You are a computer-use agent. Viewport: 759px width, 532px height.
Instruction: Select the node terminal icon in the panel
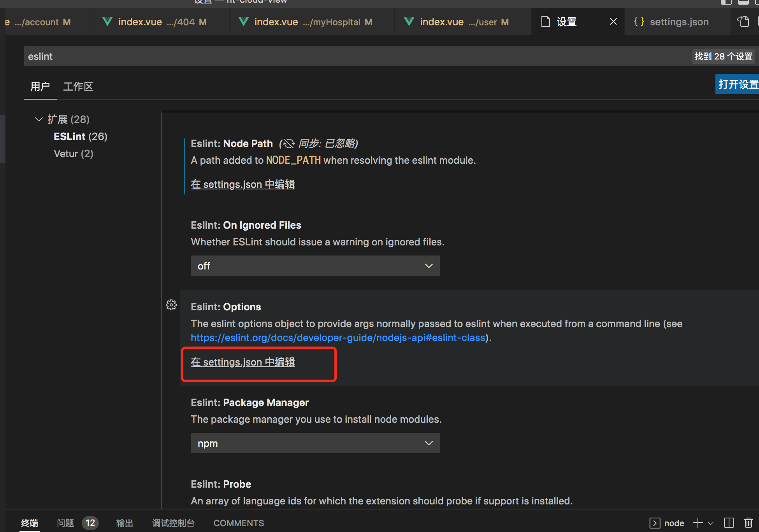[655, 523]
